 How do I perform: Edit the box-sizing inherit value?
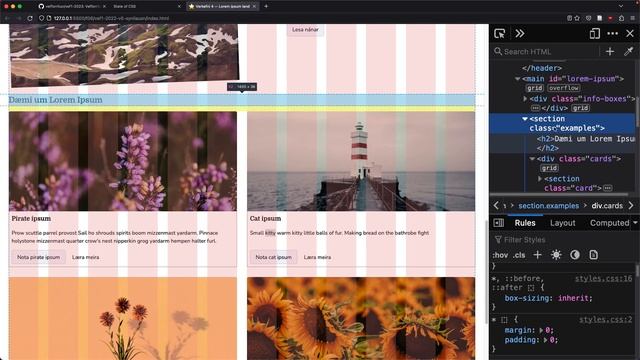pyautogui.click(x=573, y=298)
